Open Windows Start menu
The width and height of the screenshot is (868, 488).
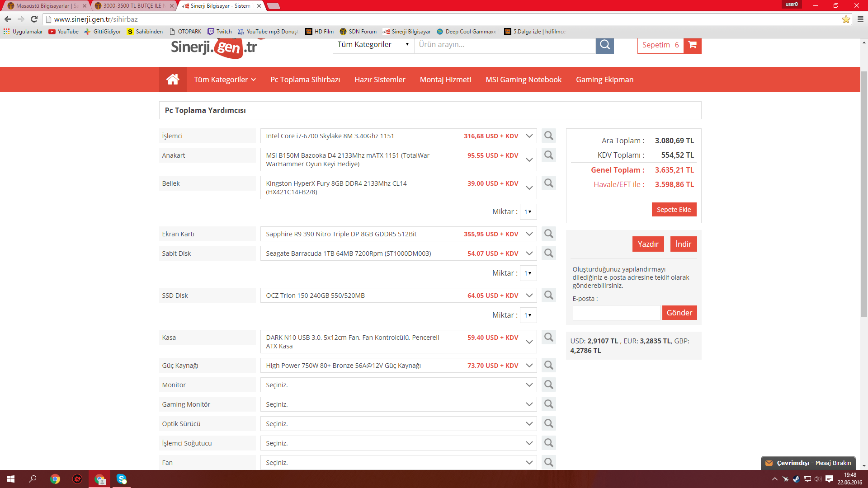(x=11, y=479)
